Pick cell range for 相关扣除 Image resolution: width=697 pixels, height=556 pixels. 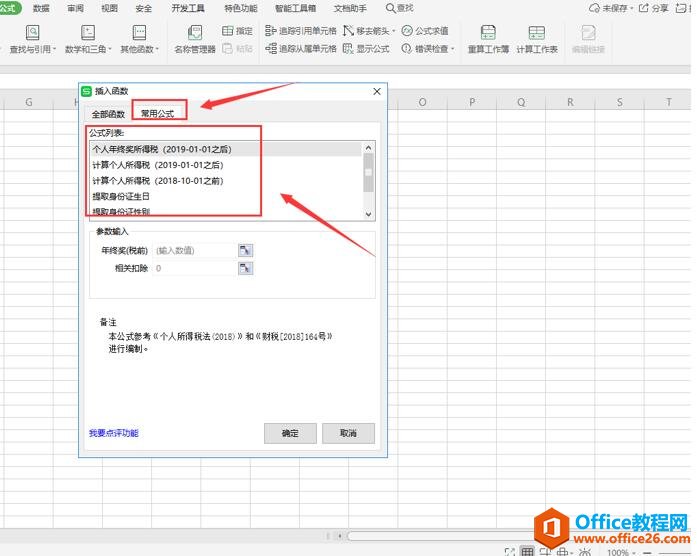click(x=245, y=268)
